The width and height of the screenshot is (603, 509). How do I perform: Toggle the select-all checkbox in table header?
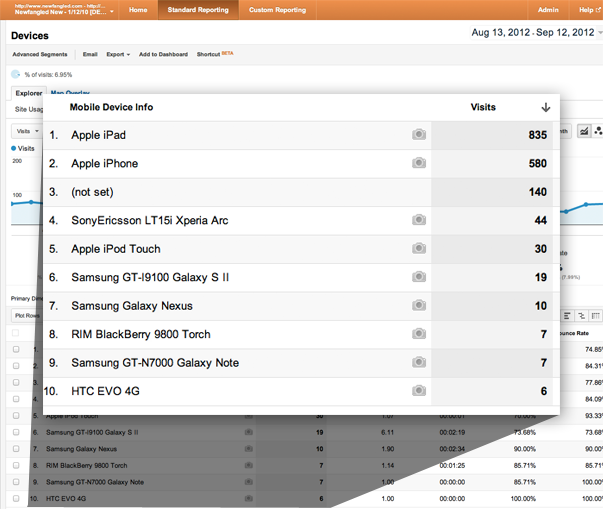tap(15, 333)
